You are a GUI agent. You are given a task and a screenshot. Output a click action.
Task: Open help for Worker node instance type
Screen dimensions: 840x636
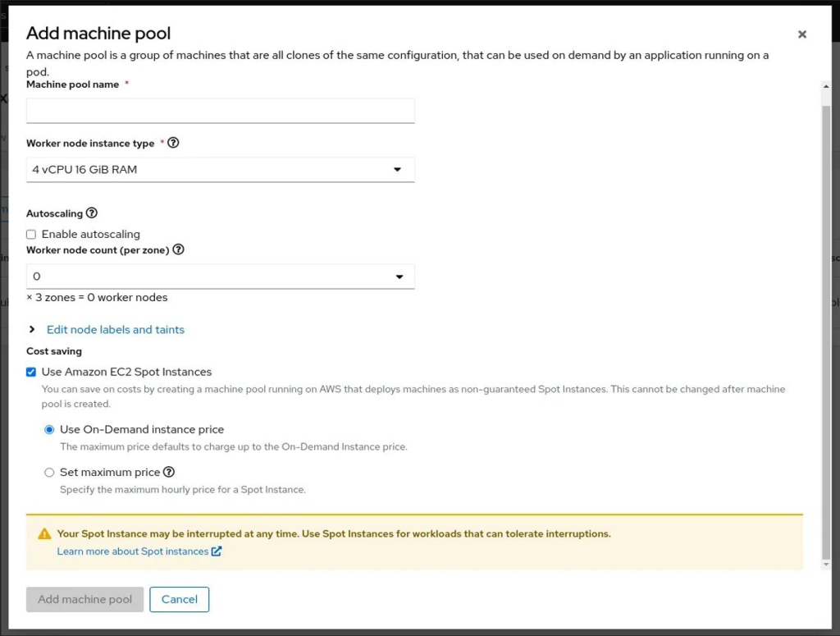coord(173,142)
